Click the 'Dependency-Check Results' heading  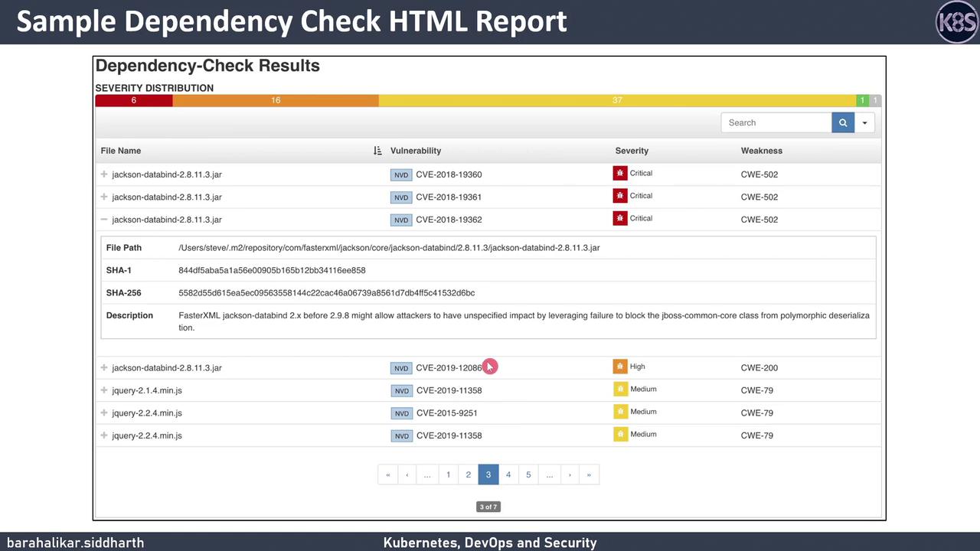[x=207, y=66]
